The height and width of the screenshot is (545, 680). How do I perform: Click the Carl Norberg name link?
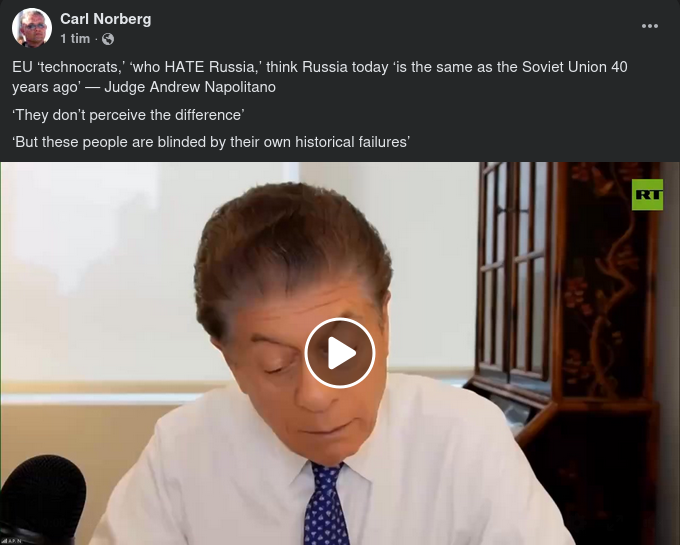[105, 19]
